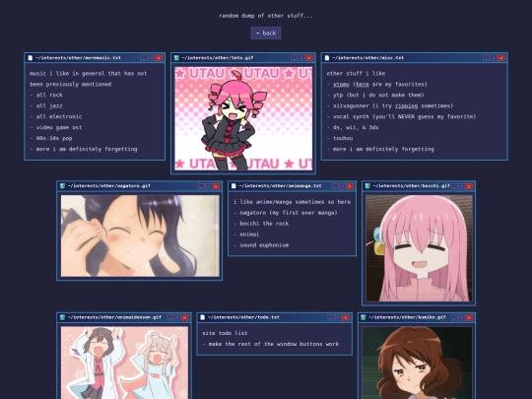Minimize the nagatoro.gif window
532x399 pixels.
point(201,186)
